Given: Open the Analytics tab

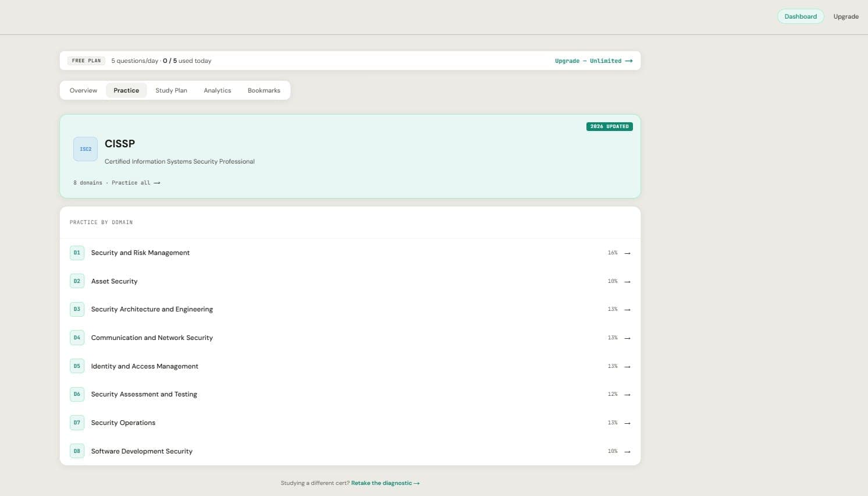Looking at the screenshot, I should pyautogui.click(x=218, y=90).
